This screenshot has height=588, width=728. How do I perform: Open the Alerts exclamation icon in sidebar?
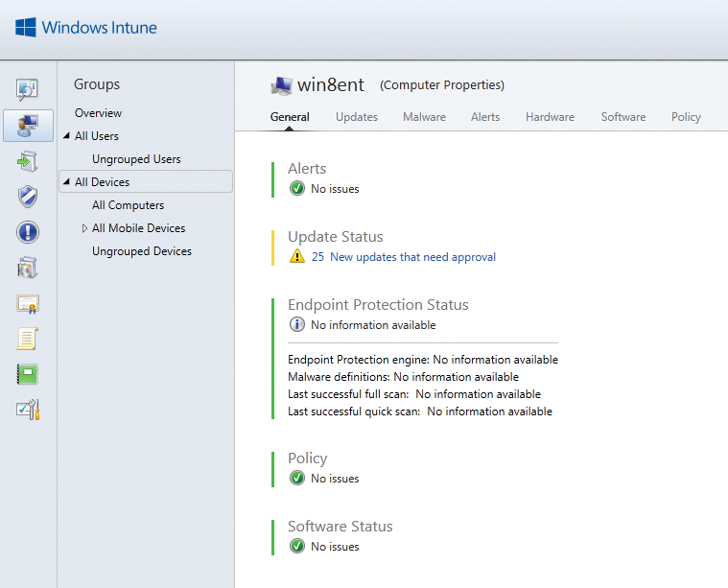[x=28, y=232]
